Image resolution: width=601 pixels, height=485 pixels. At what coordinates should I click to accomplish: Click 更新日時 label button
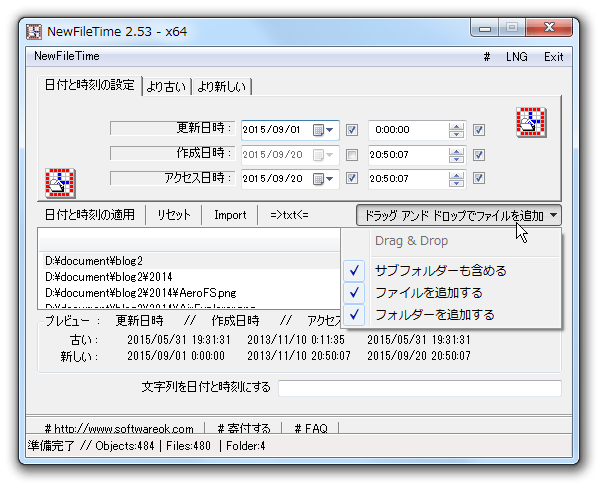pos(172,128)
